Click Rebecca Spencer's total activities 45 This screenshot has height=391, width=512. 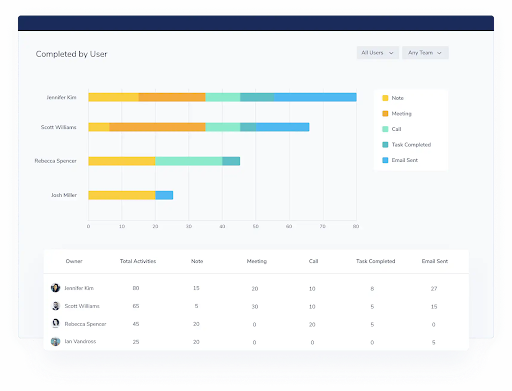tap(136, 324)
